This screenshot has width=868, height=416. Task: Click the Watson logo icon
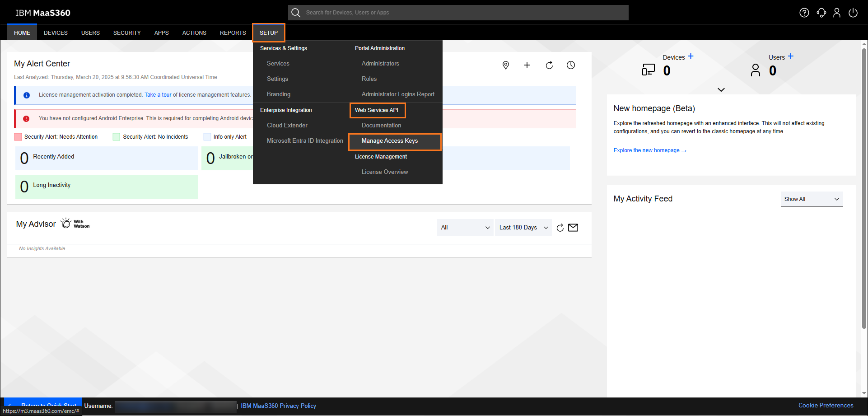66,223
